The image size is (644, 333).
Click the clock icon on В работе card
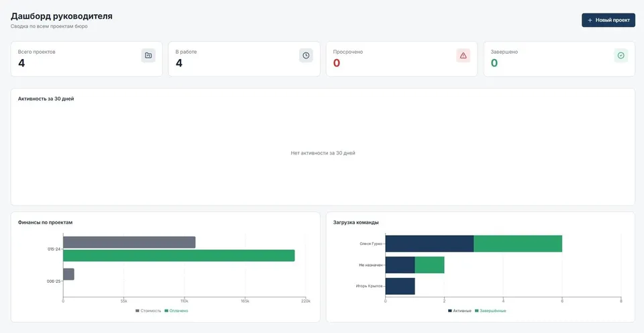coord(306,56)
